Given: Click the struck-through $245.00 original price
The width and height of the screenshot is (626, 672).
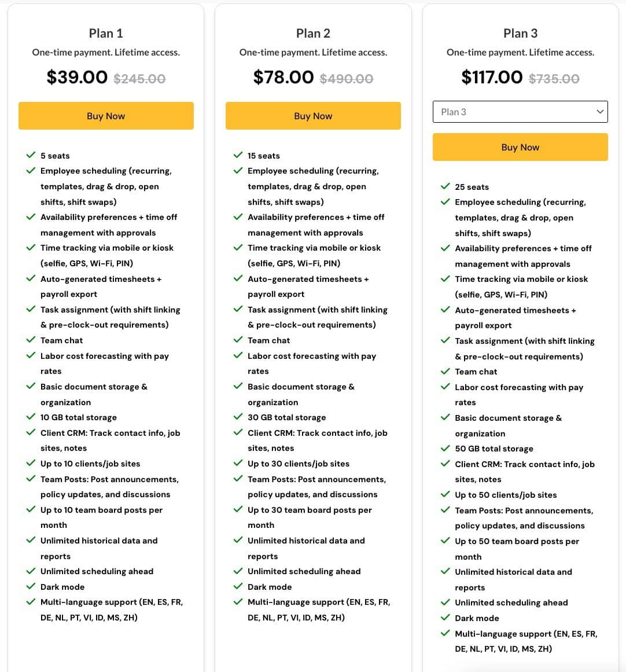Looking at the screenshot, I should point(139,78).
